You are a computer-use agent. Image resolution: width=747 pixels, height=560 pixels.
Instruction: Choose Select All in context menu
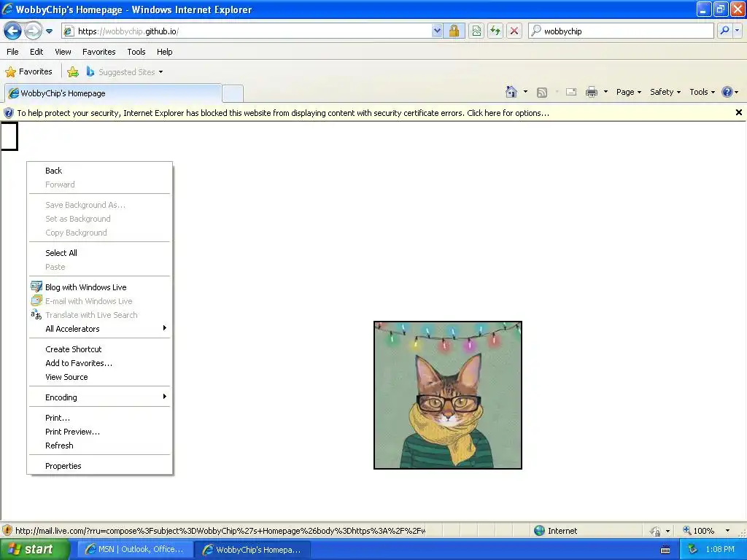pyautogui.click(x=99, y=253)
